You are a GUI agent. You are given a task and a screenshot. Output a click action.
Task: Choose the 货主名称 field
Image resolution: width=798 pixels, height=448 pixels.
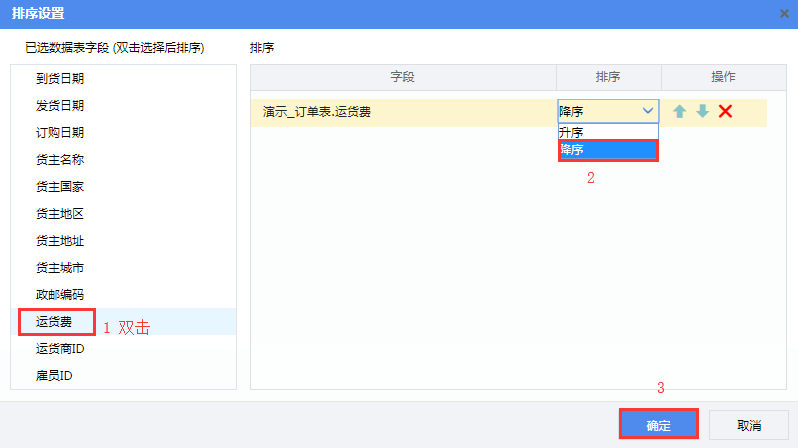click(60, 159)
